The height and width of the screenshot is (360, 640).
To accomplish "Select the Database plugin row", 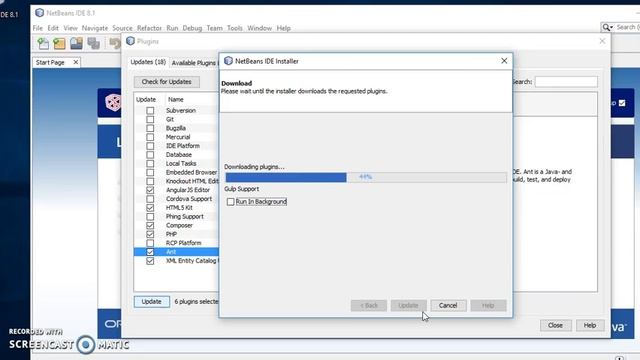I will click(176, 155).
